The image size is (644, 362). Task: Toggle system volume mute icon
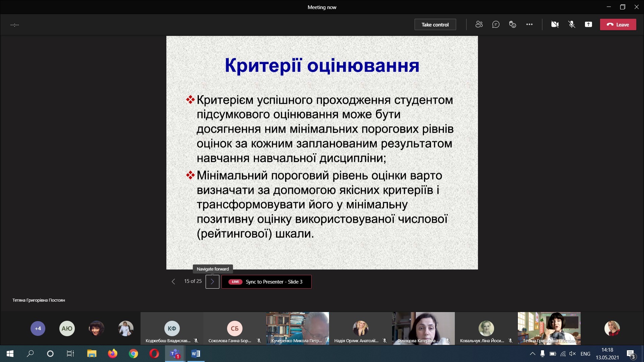pos(573,354)
